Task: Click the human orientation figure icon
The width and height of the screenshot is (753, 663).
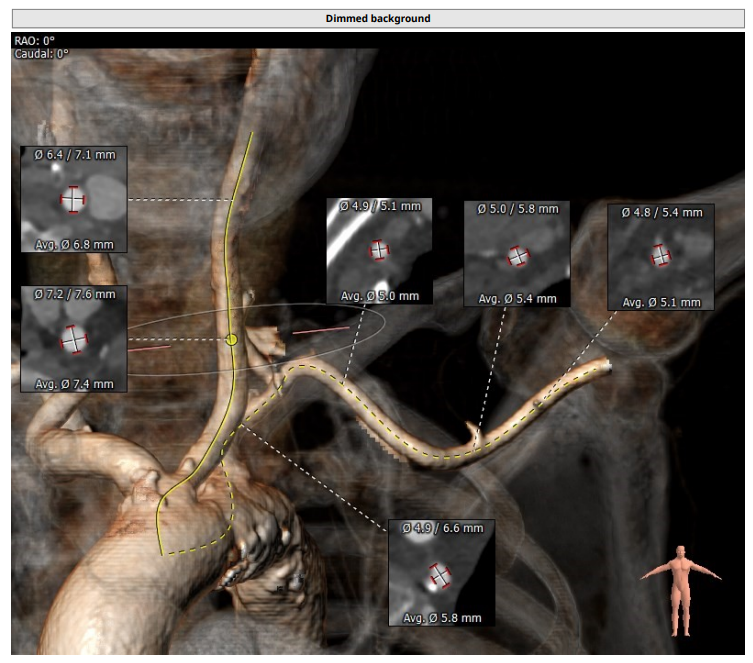Action: (680, 591)
